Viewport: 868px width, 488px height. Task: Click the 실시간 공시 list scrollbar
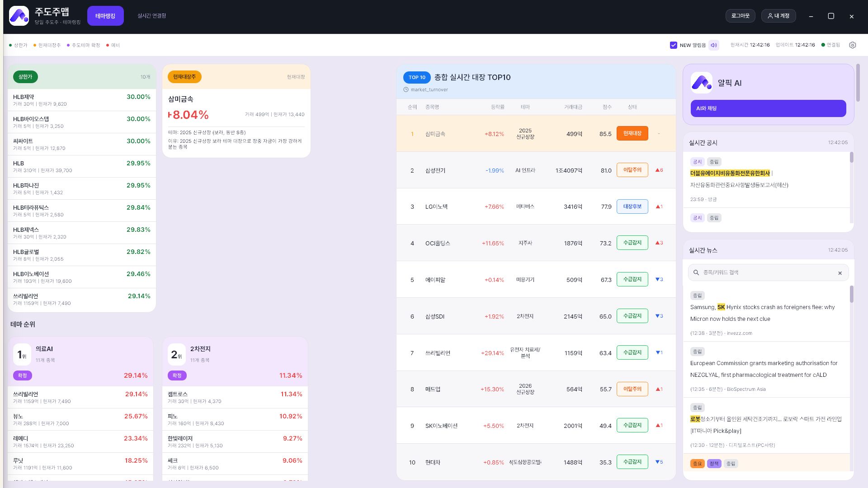coord(852,157)
